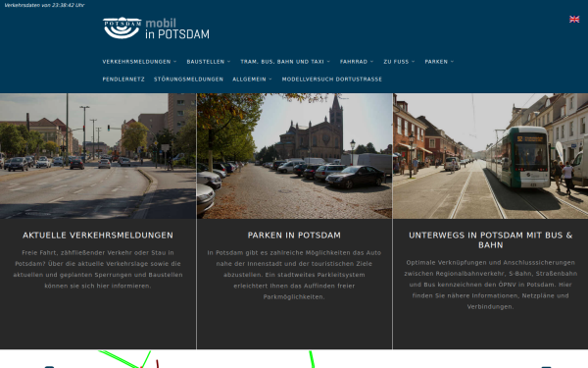Screen dimensions: 588x368
Task: Expand the Baustellen menu chevron
Action: [228, 62]
